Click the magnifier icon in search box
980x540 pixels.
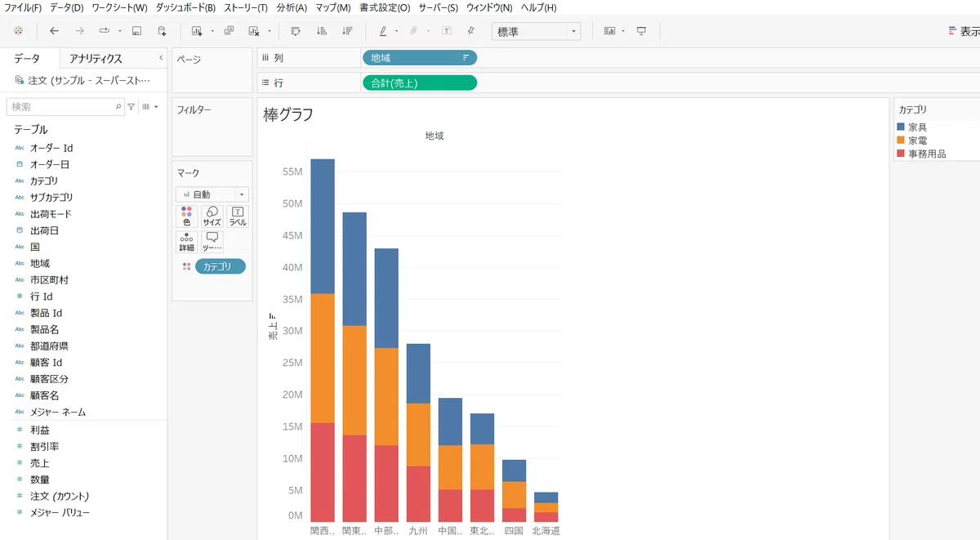[118, 107]
